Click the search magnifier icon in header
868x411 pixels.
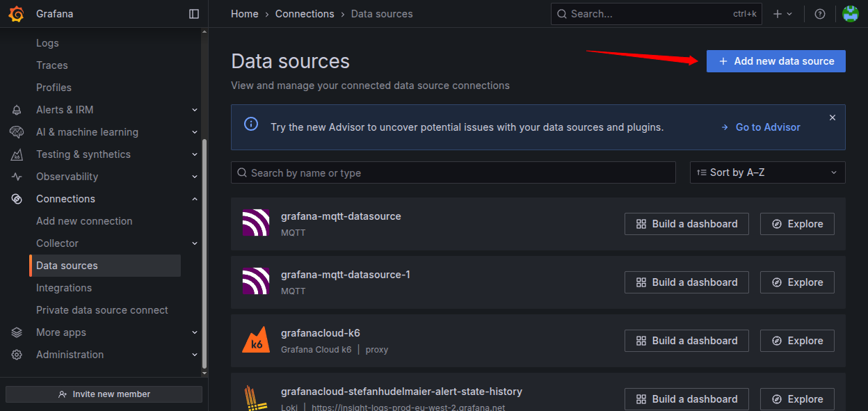(x=561, y=14)
